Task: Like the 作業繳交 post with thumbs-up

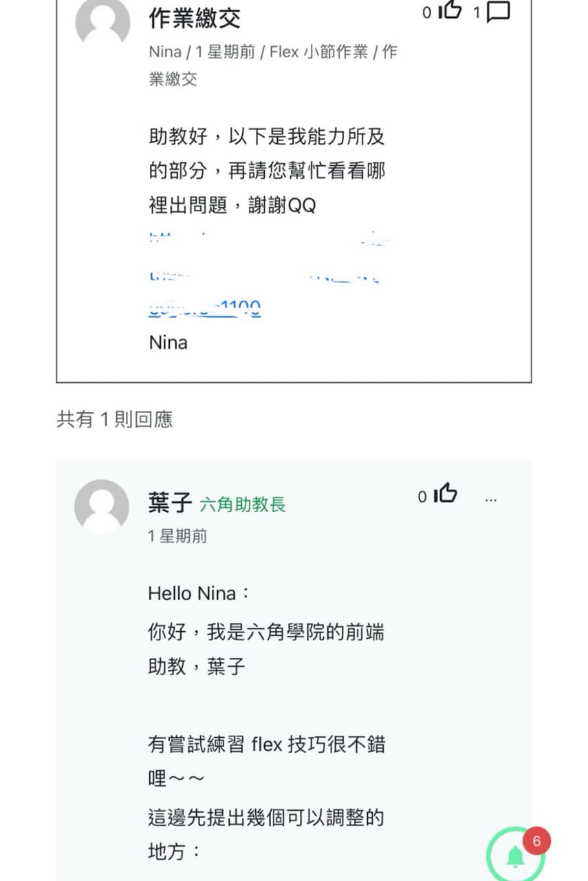Action: (x=449, y=11)
